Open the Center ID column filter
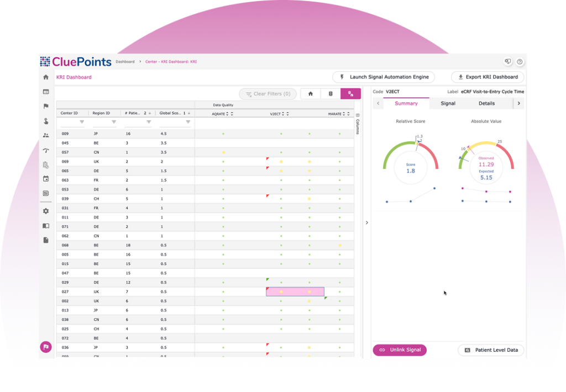The height and width of the screenshot is (392, 566). tap(82, 122)
